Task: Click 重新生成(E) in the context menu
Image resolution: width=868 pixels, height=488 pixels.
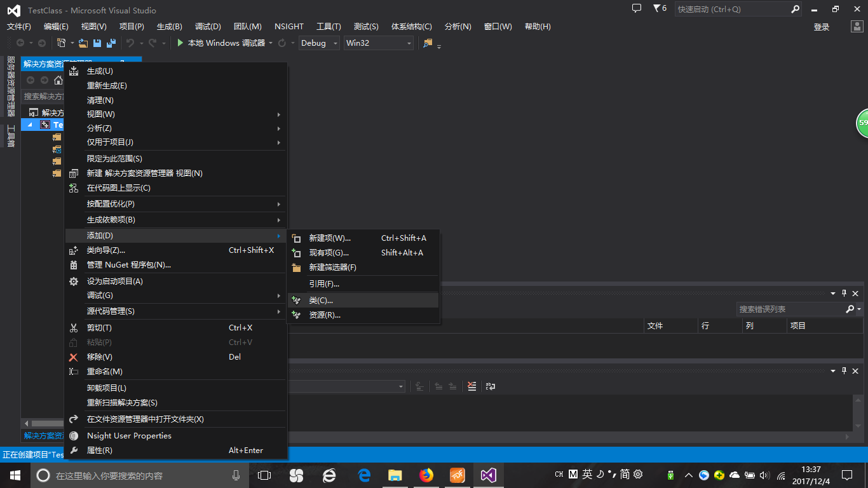Action: click(176, 85)
